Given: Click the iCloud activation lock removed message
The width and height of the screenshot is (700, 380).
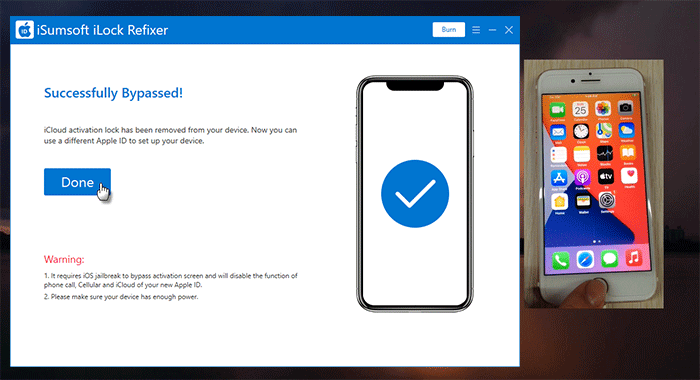Looking at the screenshot, I should pyautogui.click(x=170, y=135).
